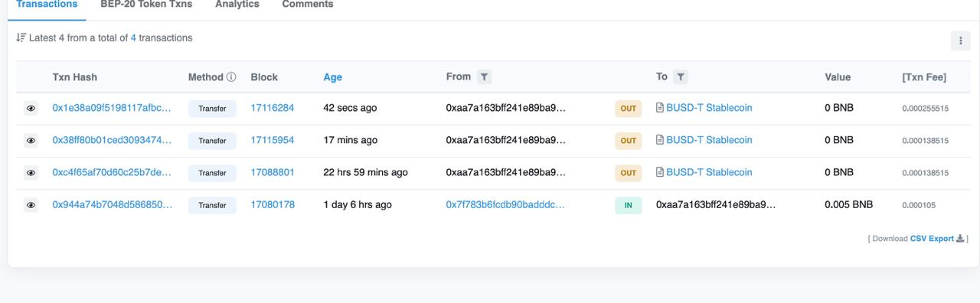980x303 pixels.
Task: Click the Method info icon
Action: tap(231, 77)
